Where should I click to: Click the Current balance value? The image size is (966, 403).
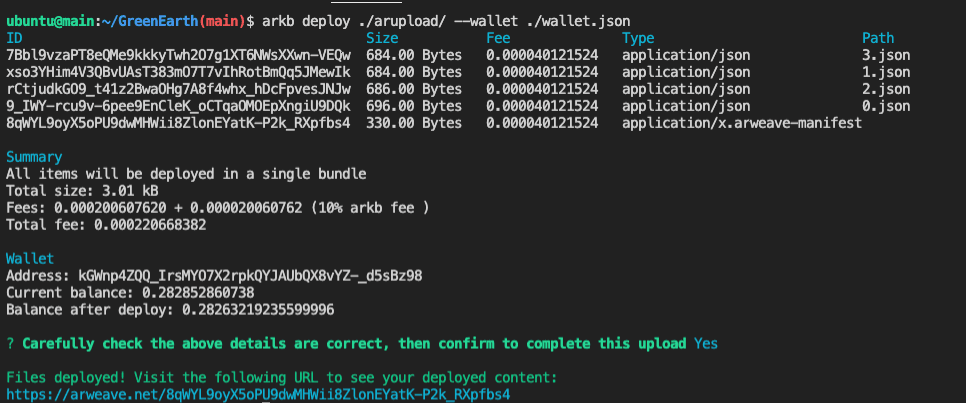click(x=198, y=293)
